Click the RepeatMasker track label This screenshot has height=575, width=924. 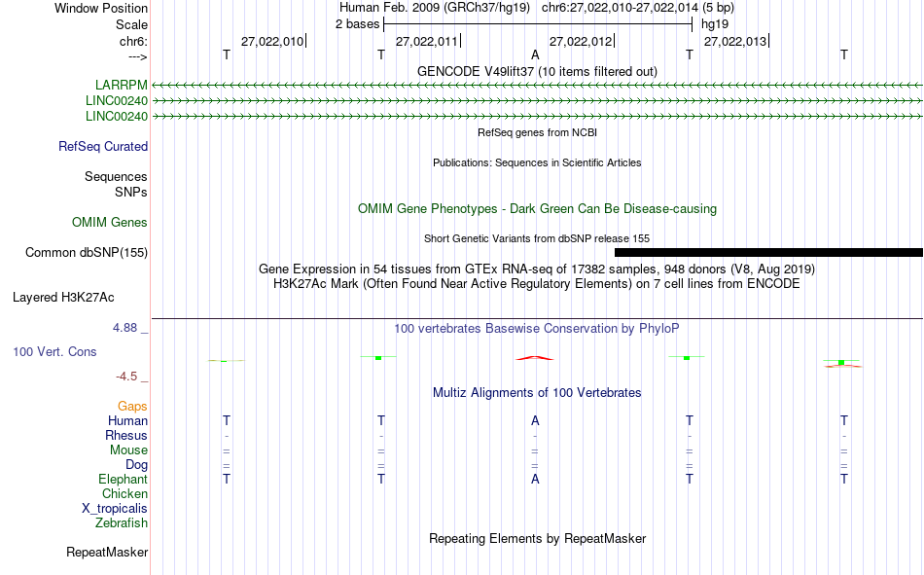(107, 552)
